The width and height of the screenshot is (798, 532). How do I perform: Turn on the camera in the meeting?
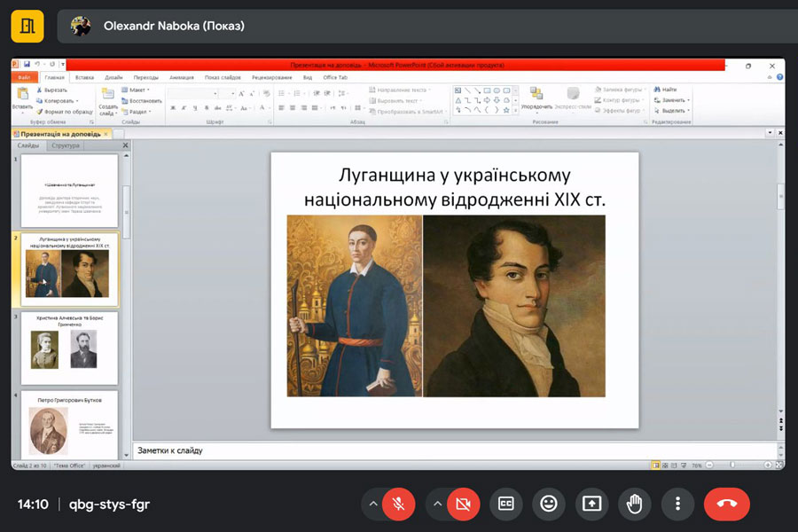click(463, 504)
